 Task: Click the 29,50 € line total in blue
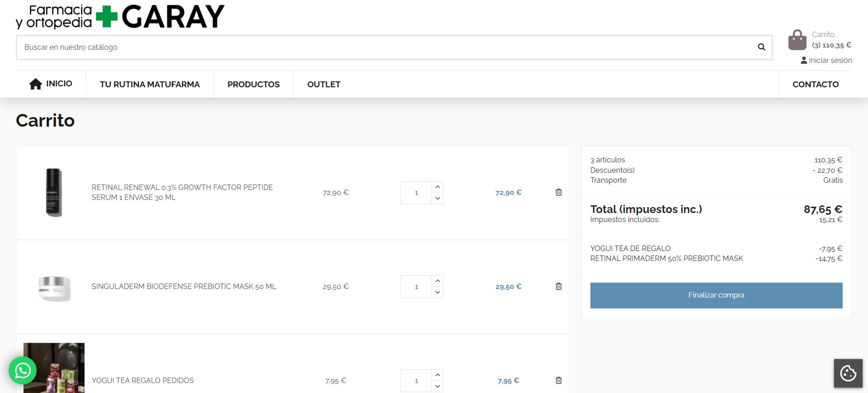[x=508, y=287]
